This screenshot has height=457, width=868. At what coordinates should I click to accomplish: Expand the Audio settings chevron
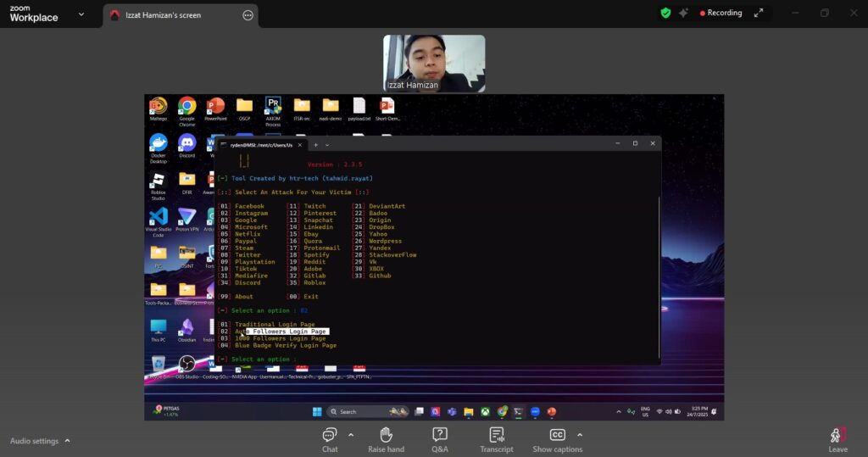[68, 441]
